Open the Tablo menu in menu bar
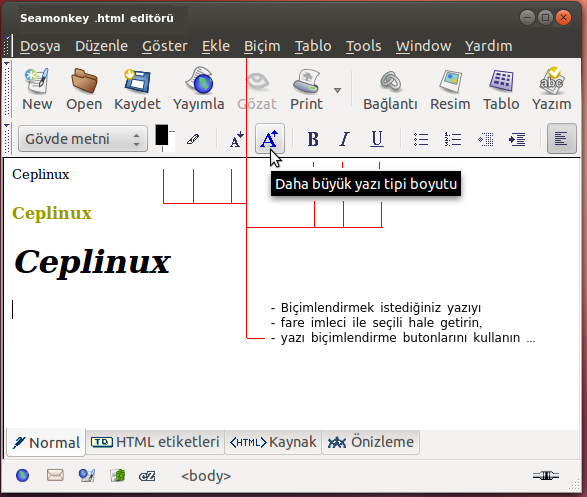Image resolution: width=587 pixels, height=497 pixels. pyautogui.click(x=313, y=46)
